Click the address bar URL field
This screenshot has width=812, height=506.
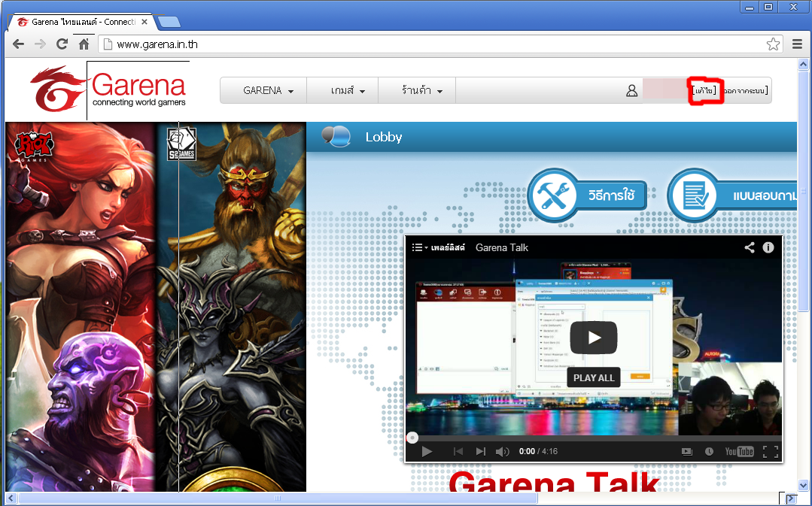440,44
